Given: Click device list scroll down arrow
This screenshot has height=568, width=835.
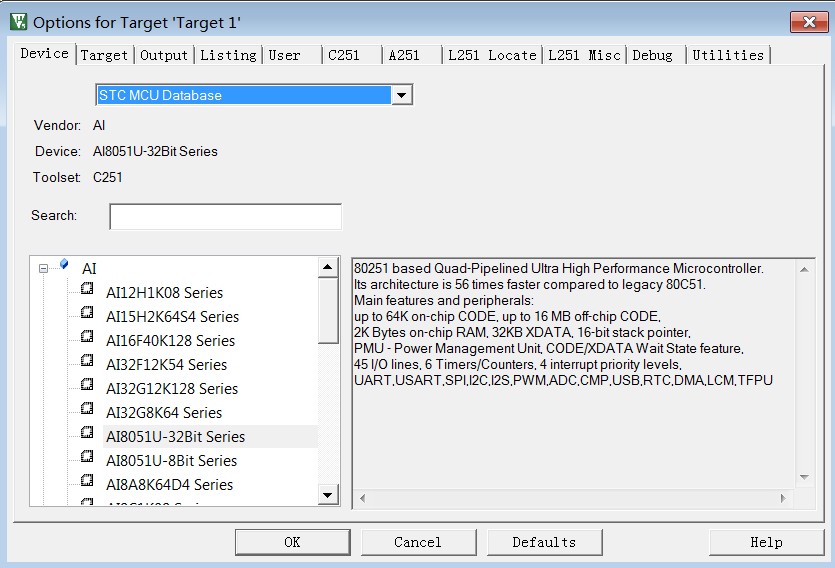Looking at the screenshot, I should 328,495.
